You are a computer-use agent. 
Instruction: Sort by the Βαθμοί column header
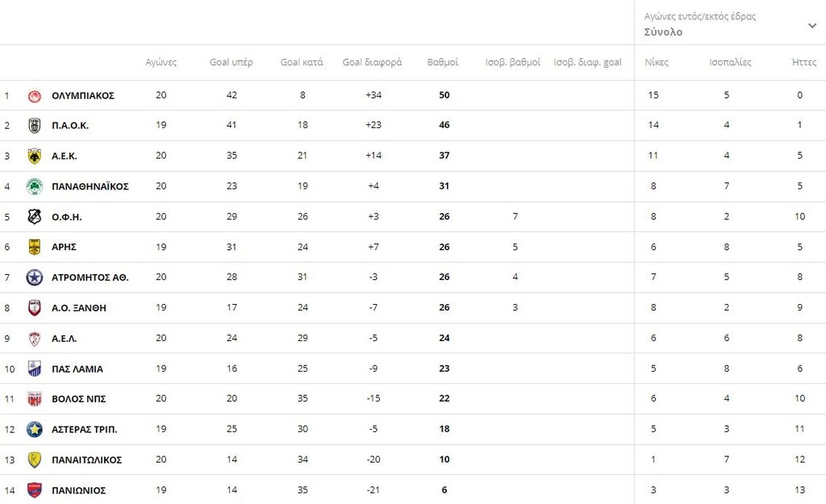click(x=443, y=62)
